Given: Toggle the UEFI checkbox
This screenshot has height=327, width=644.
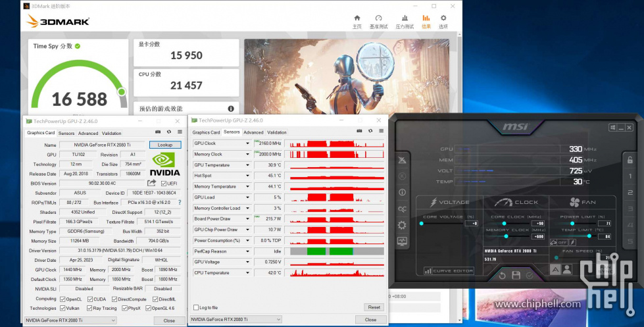Looking at the screenshot, I should tap(164, 183).
